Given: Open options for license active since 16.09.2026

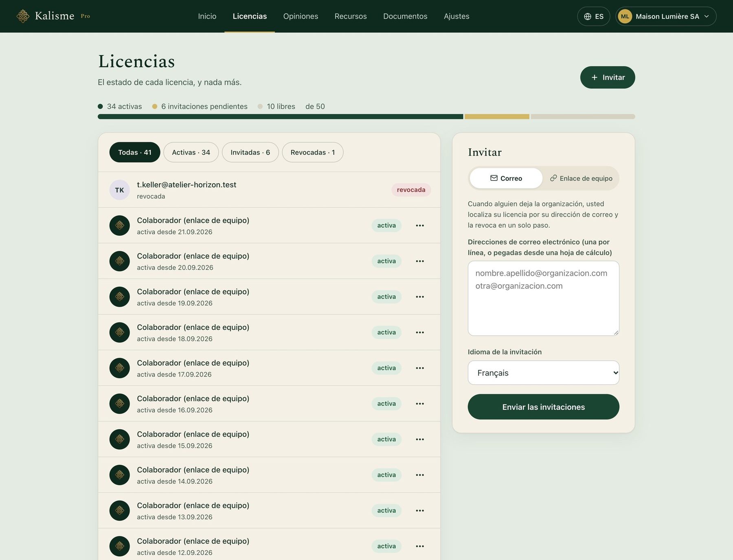Looking at the screenshot, I should coord(420,404).
